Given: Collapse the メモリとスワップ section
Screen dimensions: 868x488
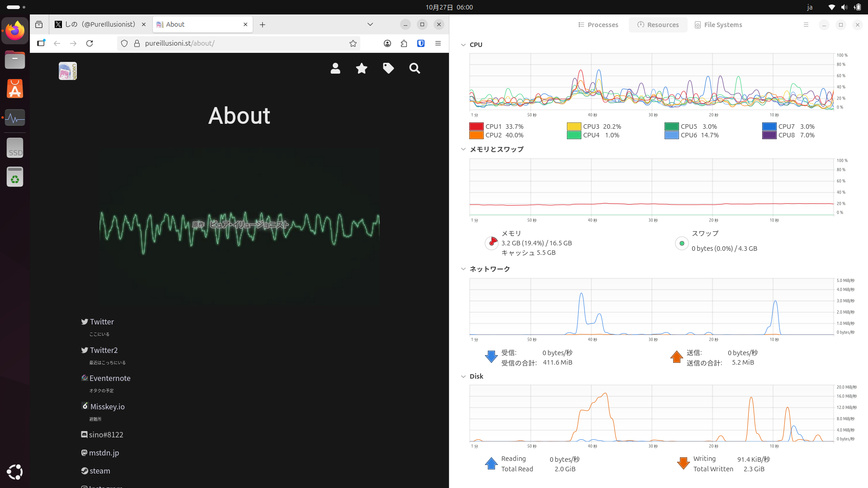Looking at the screenshot, I should pos(463,149).
